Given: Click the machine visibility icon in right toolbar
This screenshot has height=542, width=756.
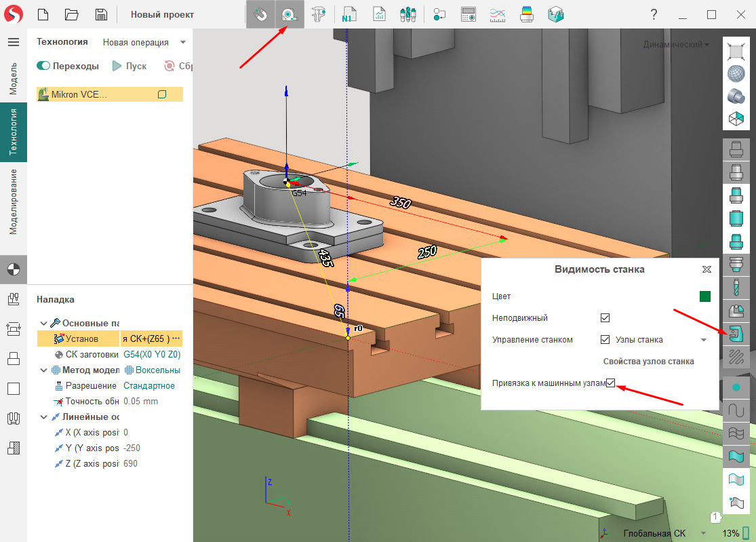Looking at the screenshot, I should [736, 333].
